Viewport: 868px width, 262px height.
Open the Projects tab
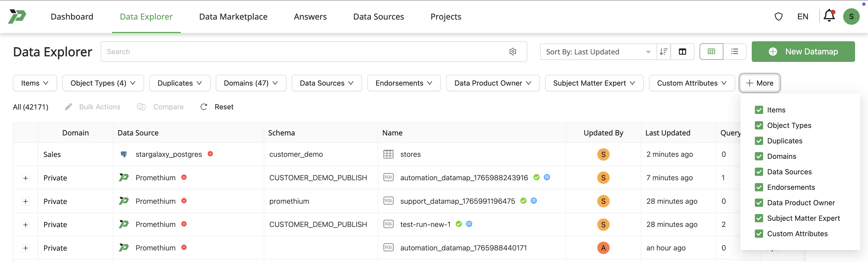click(x=445, y=17)
